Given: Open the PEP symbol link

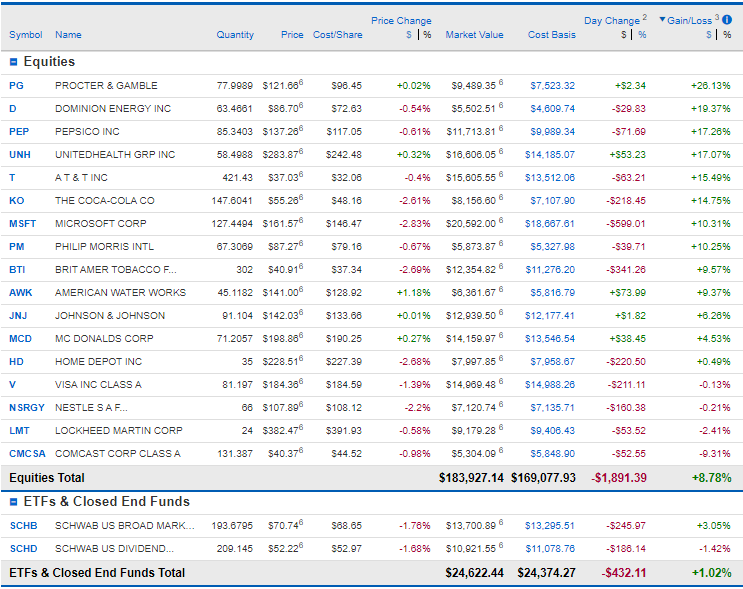Looking at the screenshot, I should click(x=19, y=132).
